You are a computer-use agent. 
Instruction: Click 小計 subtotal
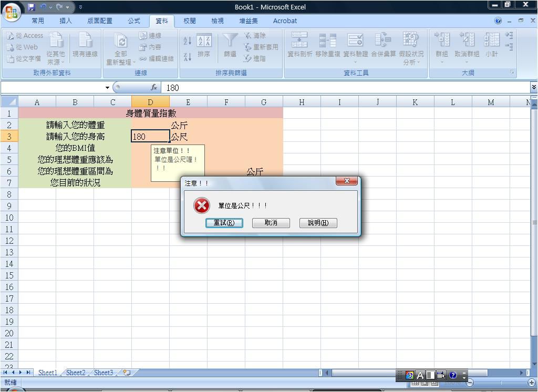point(492,44)
